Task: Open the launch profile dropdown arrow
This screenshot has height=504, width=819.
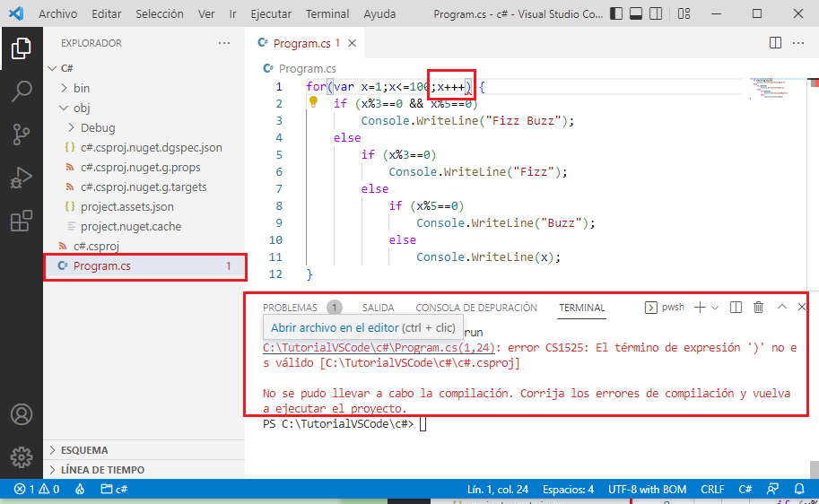Action: 715,308
